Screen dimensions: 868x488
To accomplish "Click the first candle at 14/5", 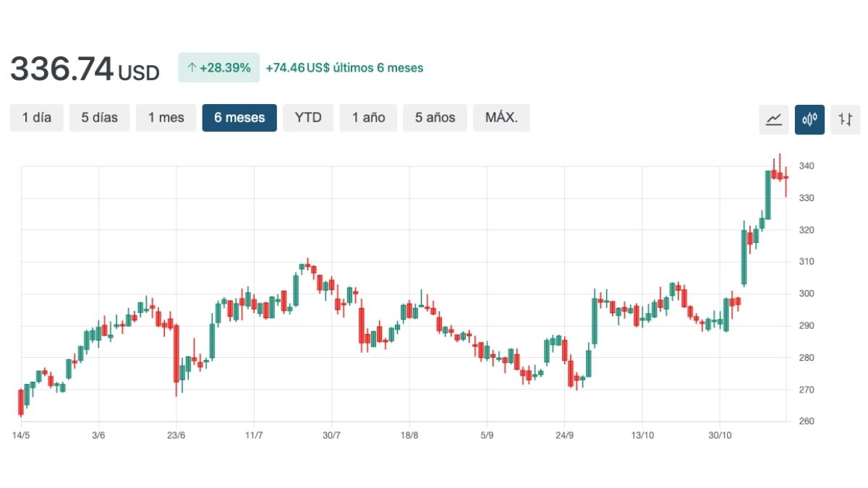I will (x=21, y=401).
